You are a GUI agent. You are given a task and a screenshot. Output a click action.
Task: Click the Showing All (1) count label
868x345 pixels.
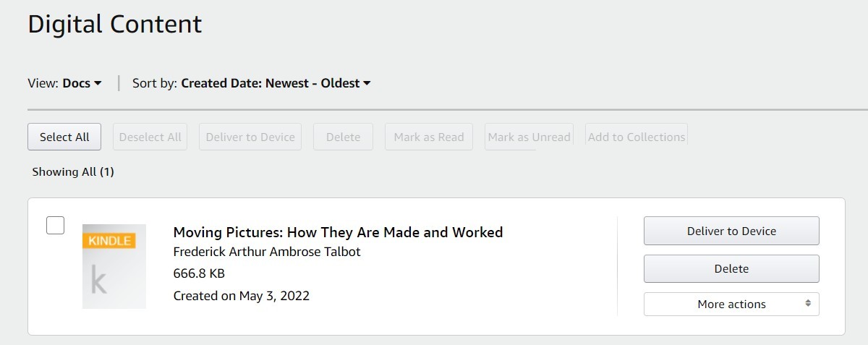(x=73, y=172)
